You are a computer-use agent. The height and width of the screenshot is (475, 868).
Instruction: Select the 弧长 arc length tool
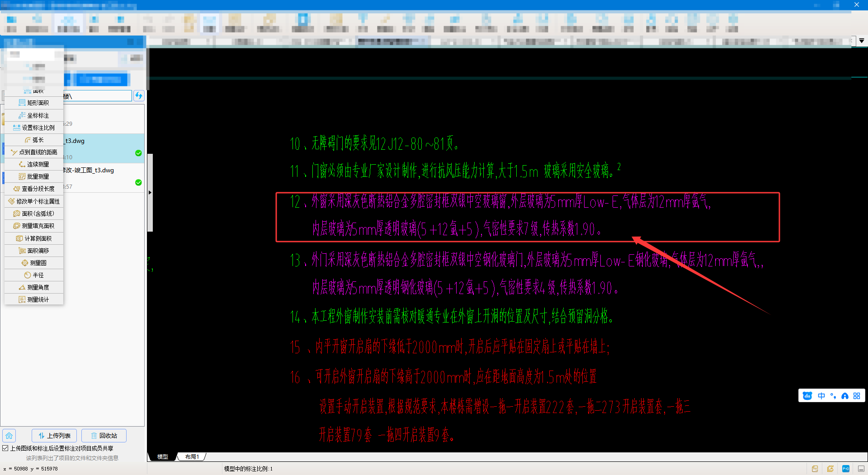click(x=34, y=140)
